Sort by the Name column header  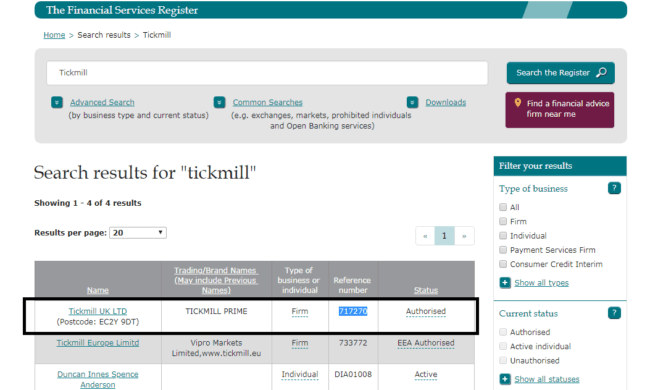[98, 290]
